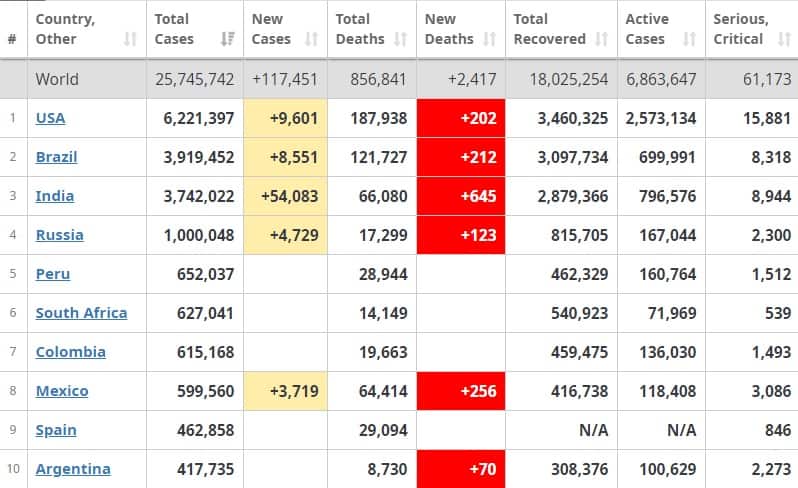Sort by New Cases arrows icon

(311, 39)
